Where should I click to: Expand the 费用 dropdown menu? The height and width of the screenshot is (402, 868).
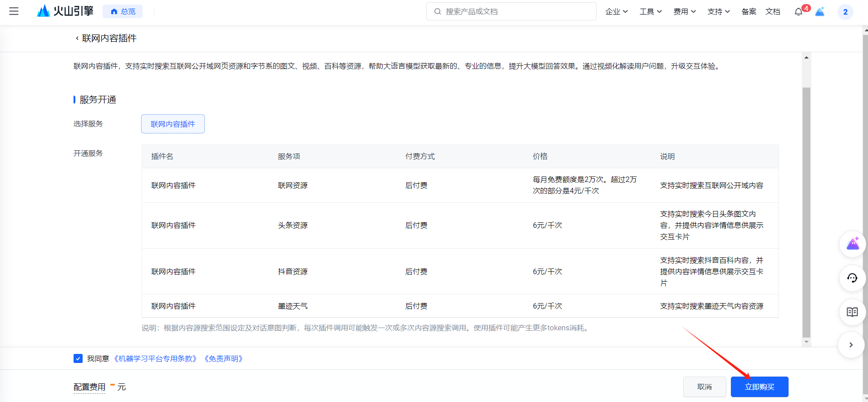point(684,12)
